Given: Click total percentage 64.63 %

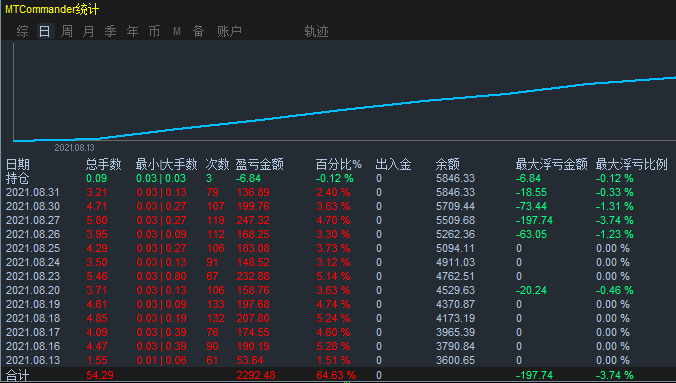Looking at the screenshot, I should pos(336,375).
